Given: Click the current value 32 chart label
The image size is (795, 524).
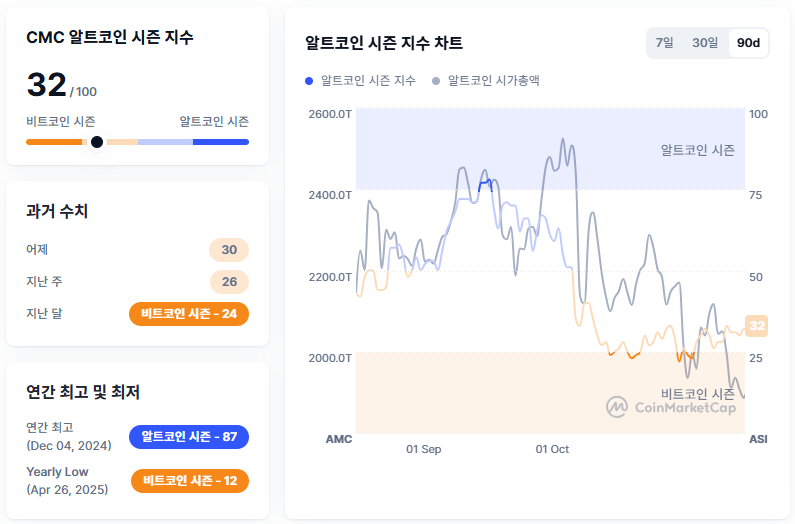Looking at the screenshot, I should click(757, 325).
